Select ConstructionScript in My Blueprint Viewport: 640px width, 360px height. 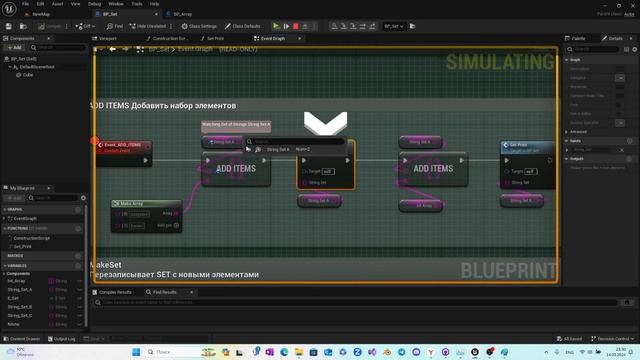point(31,238)
